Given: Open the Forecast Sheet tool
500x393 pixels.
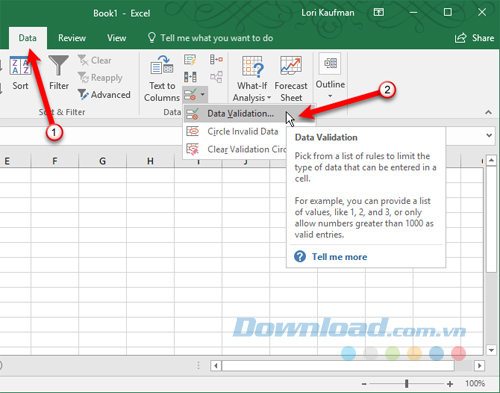Looking at the screenshot, I should click(291, 79).
